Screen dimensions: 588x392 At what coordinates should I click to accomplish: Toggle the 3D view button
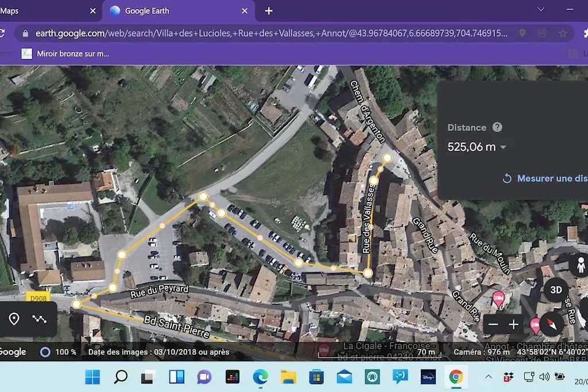click(556, 290)
